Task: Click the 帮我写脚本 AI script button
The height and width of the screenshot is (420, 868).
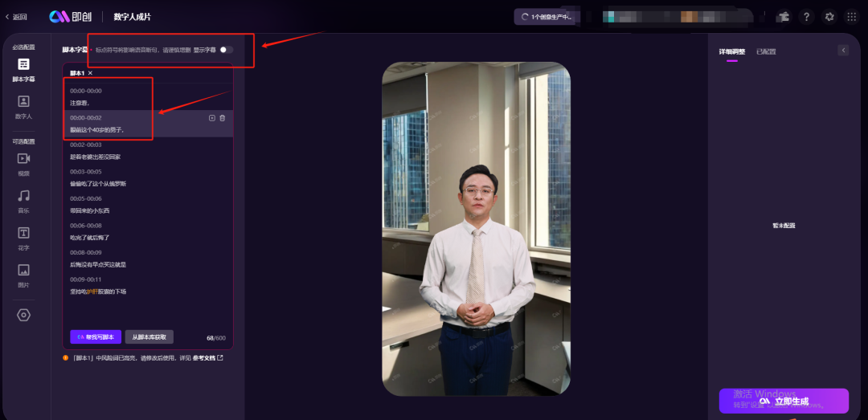Action: tap(95, 336)
